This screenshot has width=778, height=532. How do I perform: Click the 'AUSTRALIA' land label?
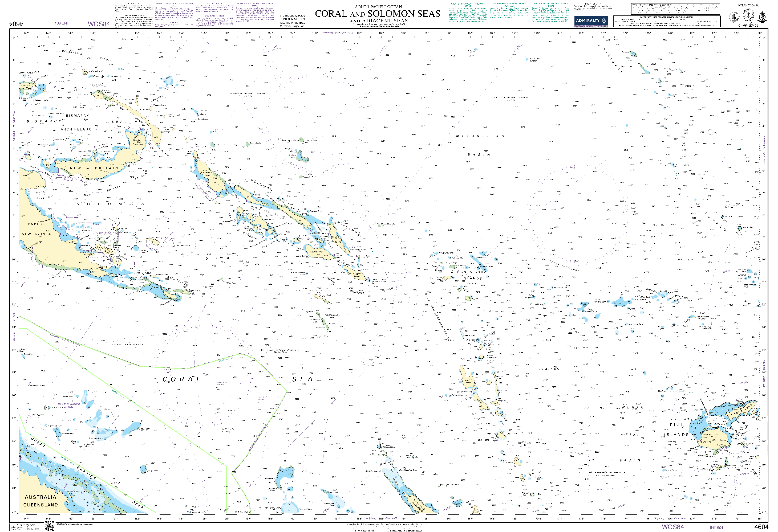[40, 497]
